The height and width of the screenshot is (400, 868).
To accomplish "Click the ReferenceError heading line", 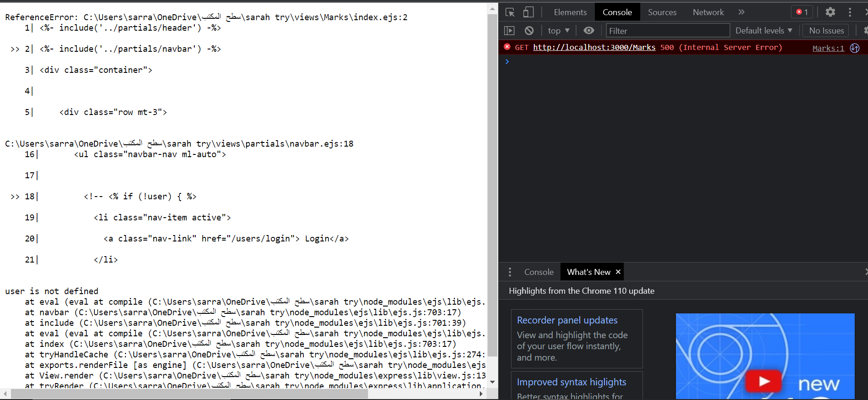I will click(x=206, y=17).
